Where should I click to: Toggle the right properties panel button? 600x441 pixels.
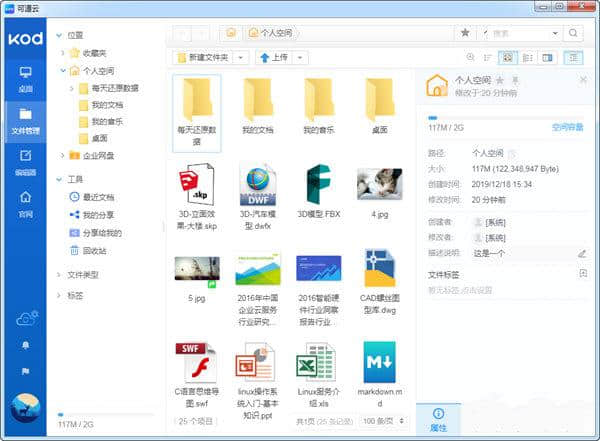573,58
